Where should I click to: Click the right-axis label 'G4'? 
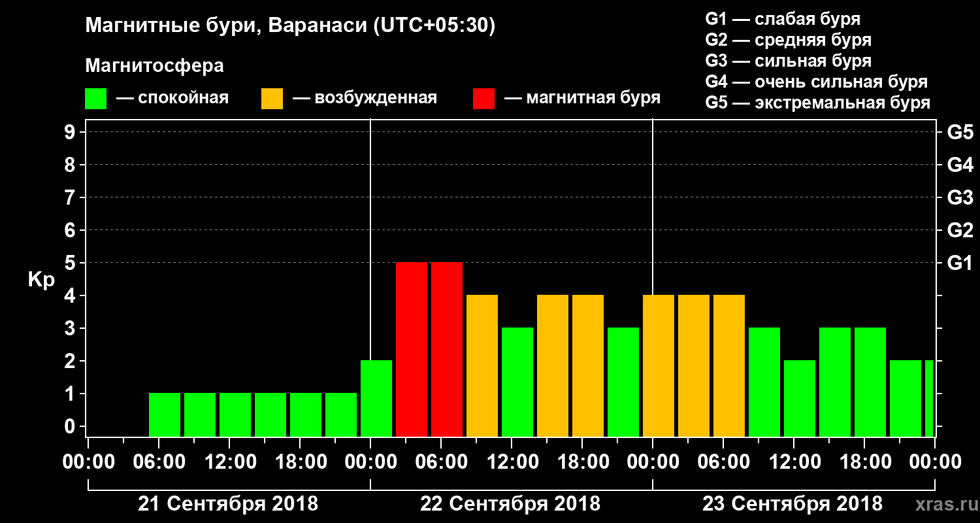tap(960, 165)
